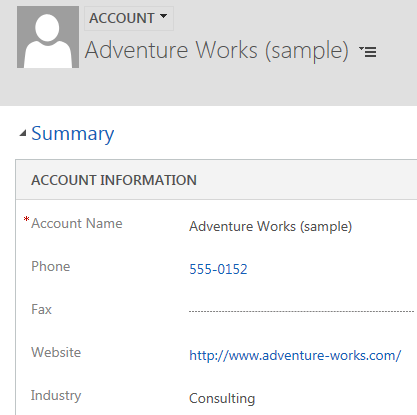
Task: Click the ACCOUNT entity label text
Action: click(122, 18)
